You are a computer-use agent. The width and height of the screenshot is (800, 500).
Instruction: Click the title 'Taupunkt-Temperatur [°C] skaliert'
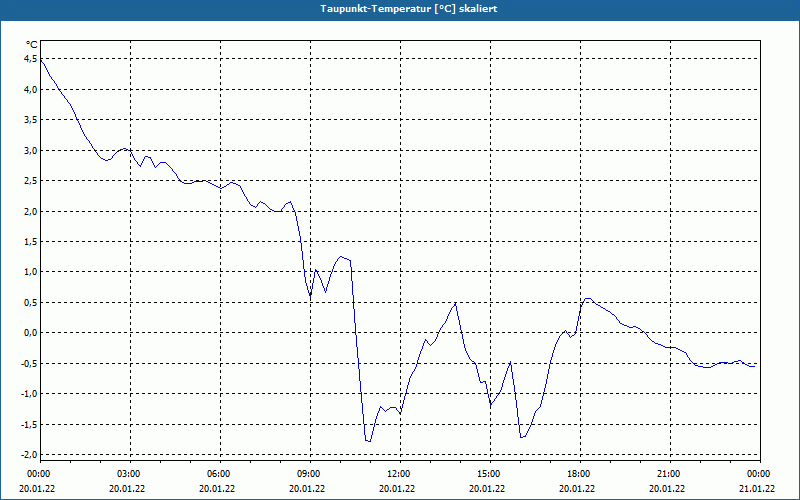409,9
